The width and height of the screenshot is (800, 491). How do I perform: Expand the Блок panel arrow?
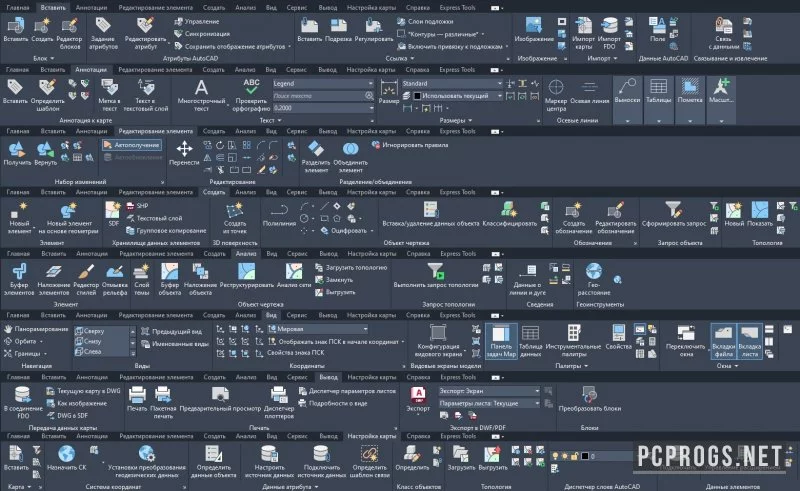[x=52, y=59]
